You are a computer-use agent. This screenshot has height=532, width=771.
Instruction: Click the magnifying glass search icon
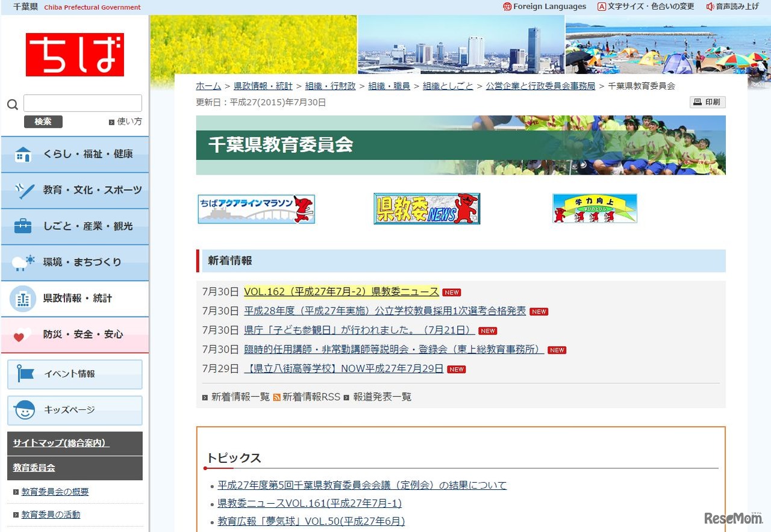[x=11, y=104]
